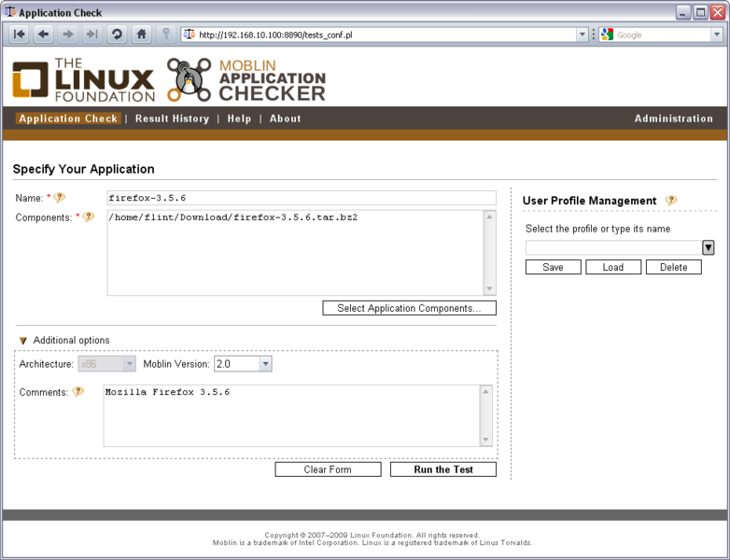730x560 pixels.
Task: Click the 'Specify Your Application' heading
Action: [84, 169]
